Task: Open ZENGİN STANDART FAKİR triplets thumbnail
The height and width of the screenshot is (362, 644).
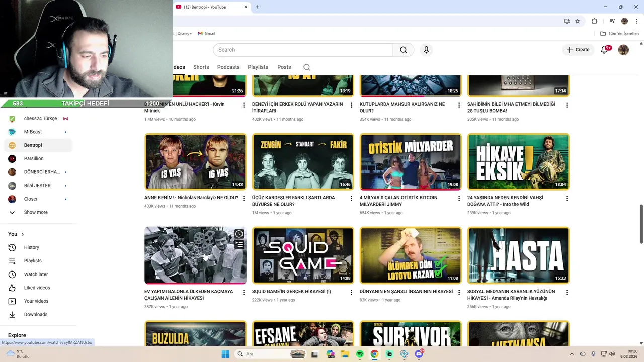Action: (x=303, y=162)
